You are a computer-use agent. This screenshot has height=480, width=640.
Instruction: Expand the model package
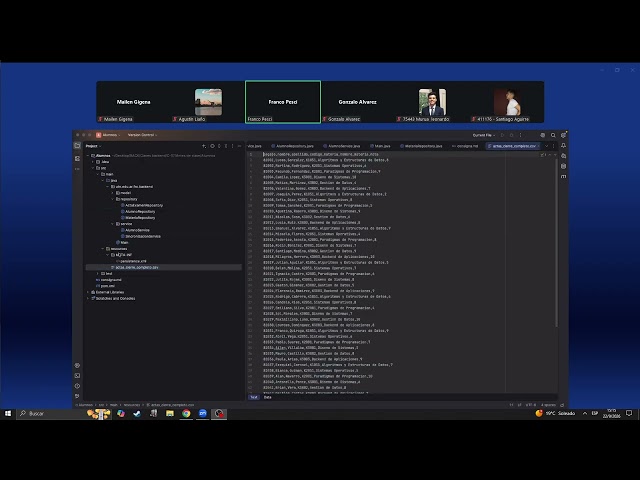pos(113,193)
